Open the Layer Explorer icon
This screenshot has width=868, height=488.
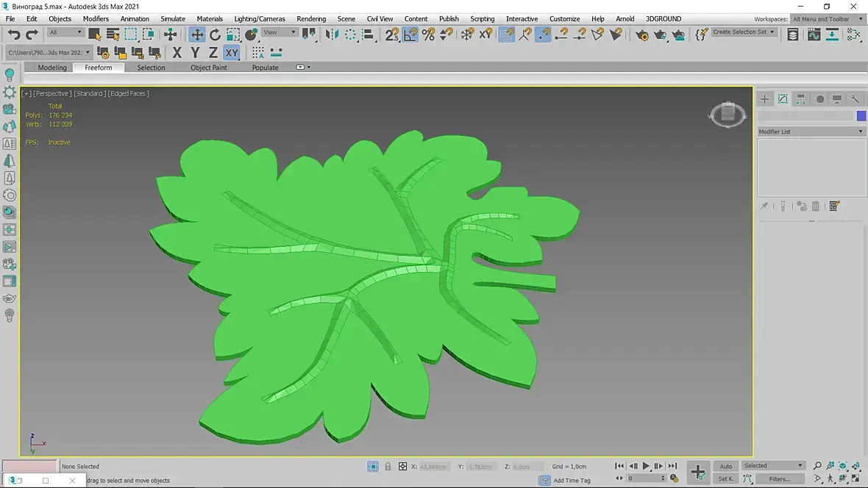792,35
